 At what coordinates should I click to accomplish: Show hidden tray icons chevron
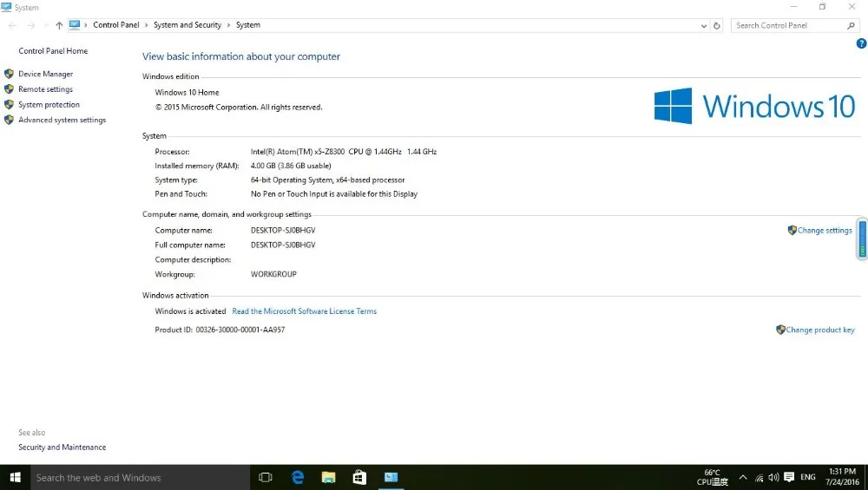click(x=743, y=477)
